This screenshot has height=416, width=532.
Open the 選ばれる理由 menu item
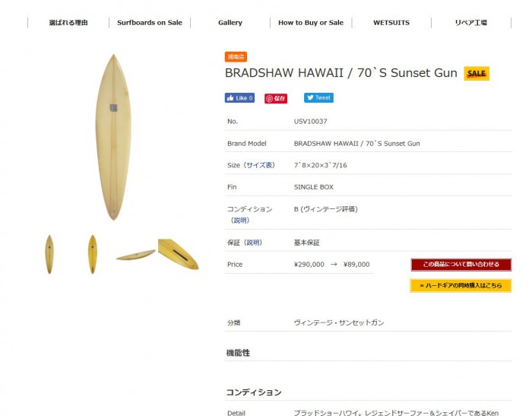click(x=68, y=23)
